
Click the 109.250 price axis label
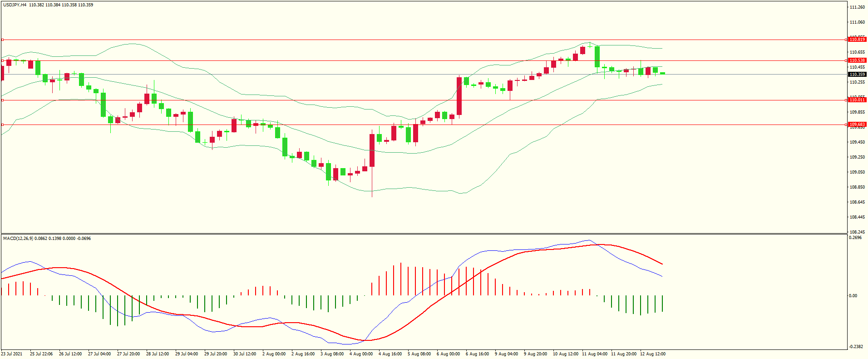(857, 157)
